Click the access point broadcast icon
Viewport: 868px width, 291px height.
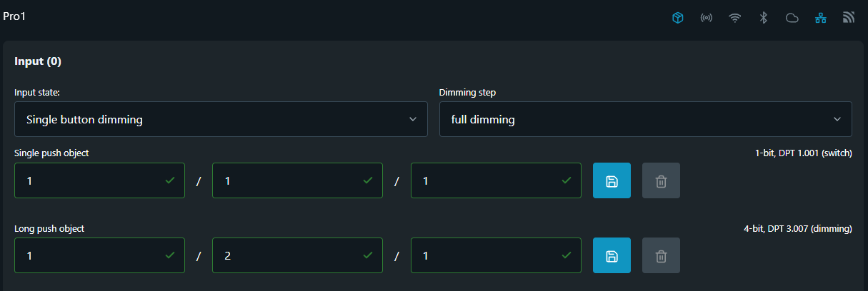click(707, 18)
